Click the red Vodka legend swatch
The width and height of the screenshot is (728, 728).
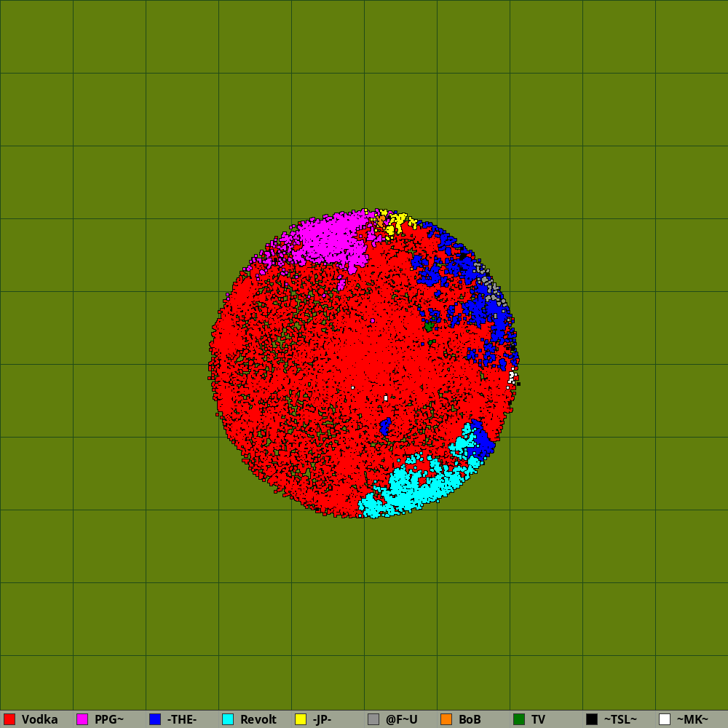tap(9, 719)
